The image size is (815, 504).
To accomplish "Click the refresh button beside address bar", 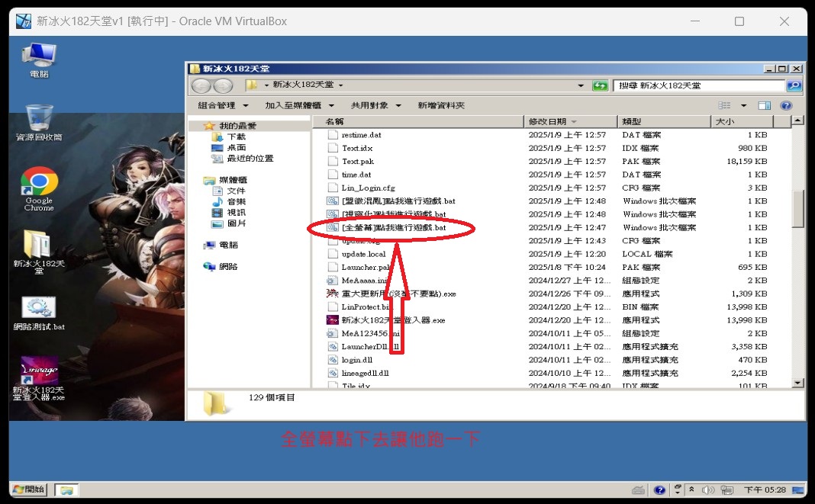I will (x=601, y=85).
